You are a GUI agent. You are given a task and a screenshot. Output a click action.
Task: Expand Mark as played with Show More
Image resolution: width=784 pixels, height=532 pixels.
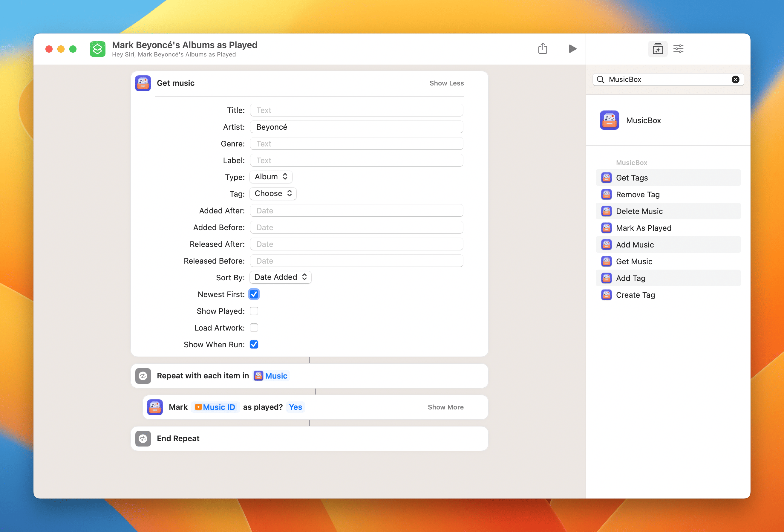click(x=446, y=407)
